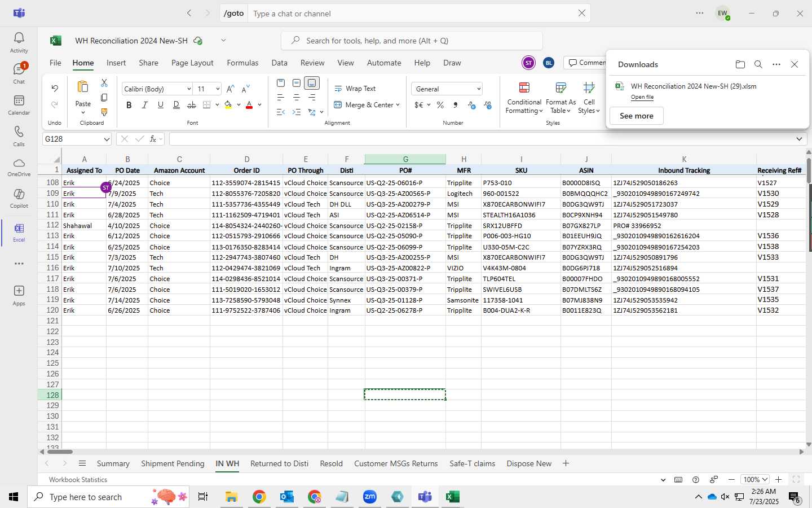Click the ST collaborator avatar
The width and height of the screenshot is (812, 508).
tap(528, 63)
